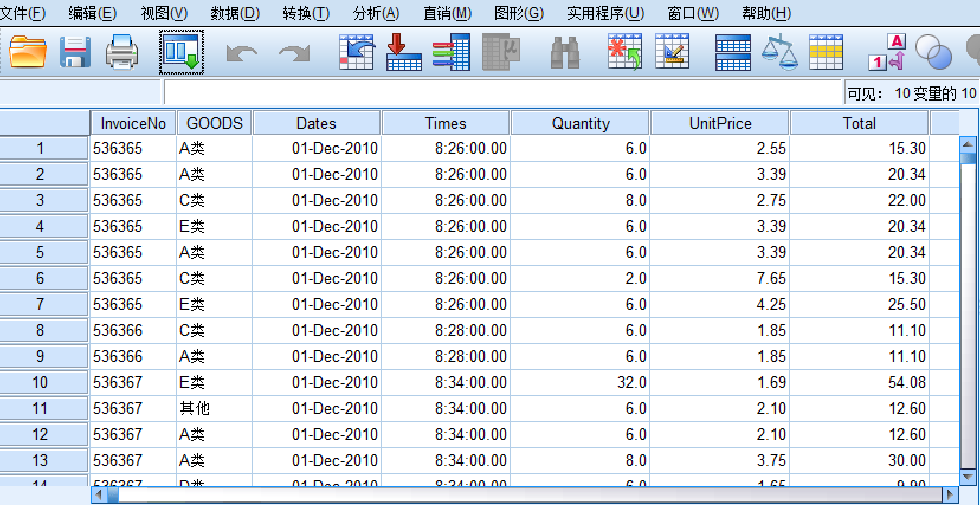The height and width of the screenshot is (505, 980).
Task: Toggle the Value labels icon
Action: point(888,52)
